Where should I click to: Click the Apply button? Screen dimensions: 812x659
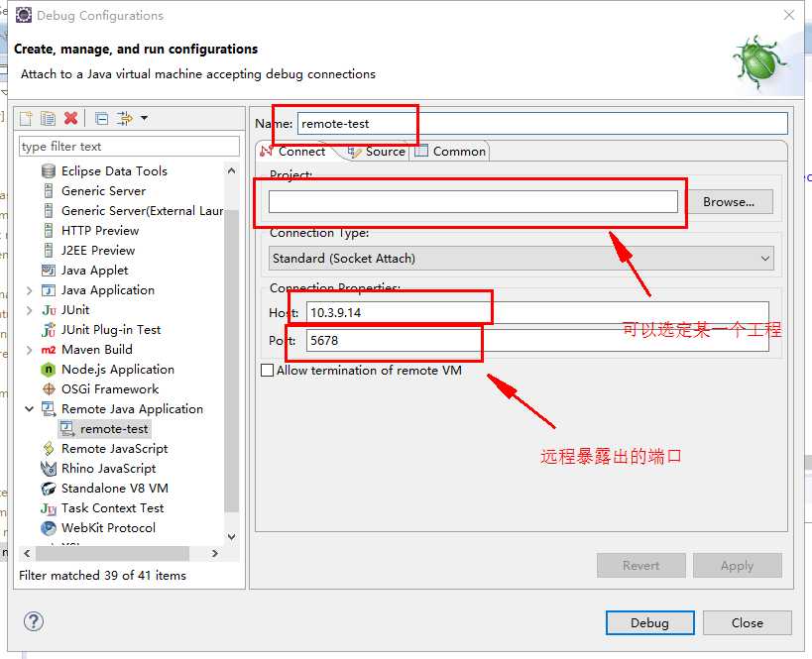pos(738,565)
